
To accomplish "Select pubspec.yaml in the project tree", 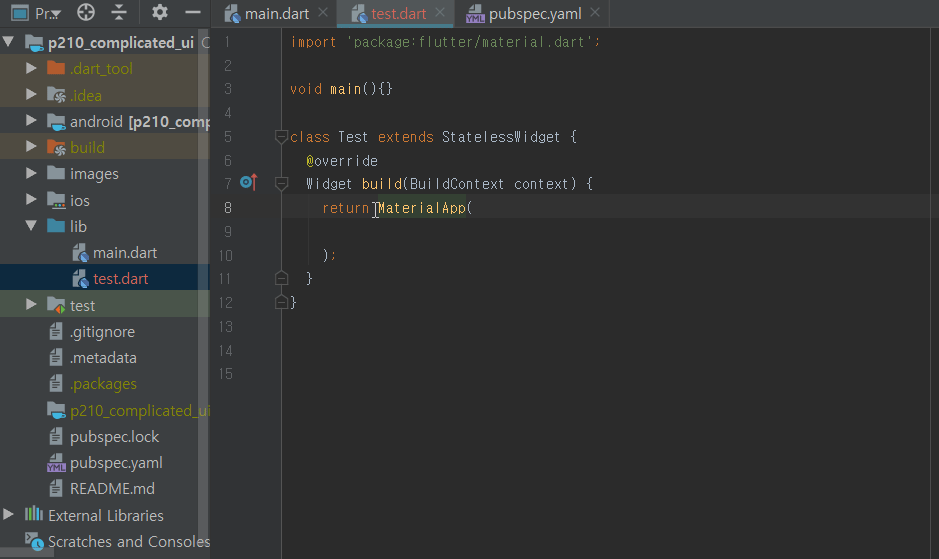I will (116, 463).
